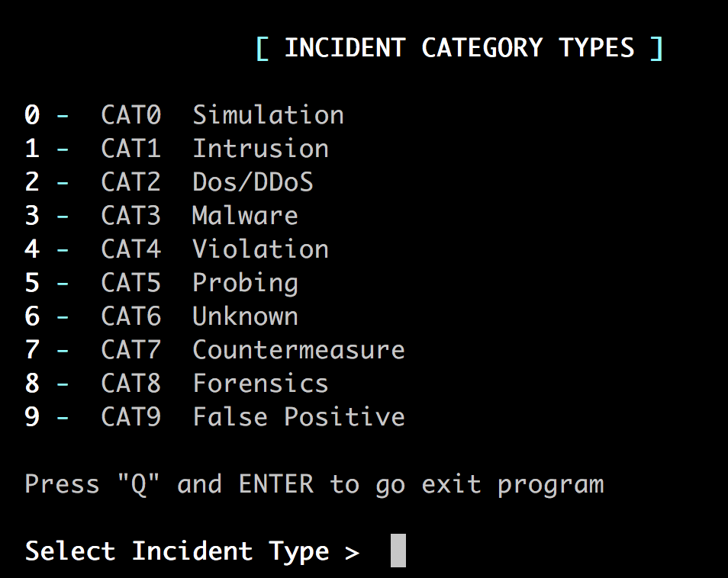728x578 pixels.
Task: Select the CAT7 Countermeasure line
Action: coord(214,350)
